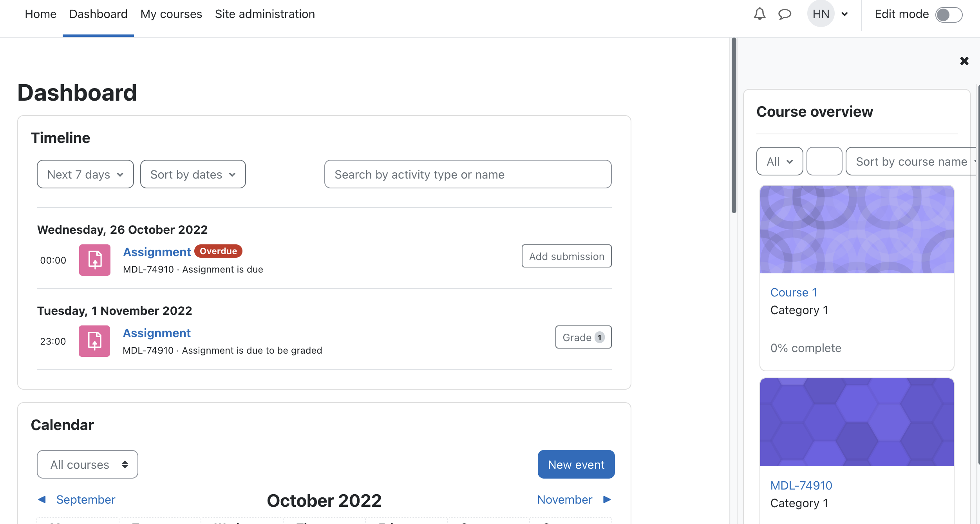Open the All filter in Course overview

779,161
